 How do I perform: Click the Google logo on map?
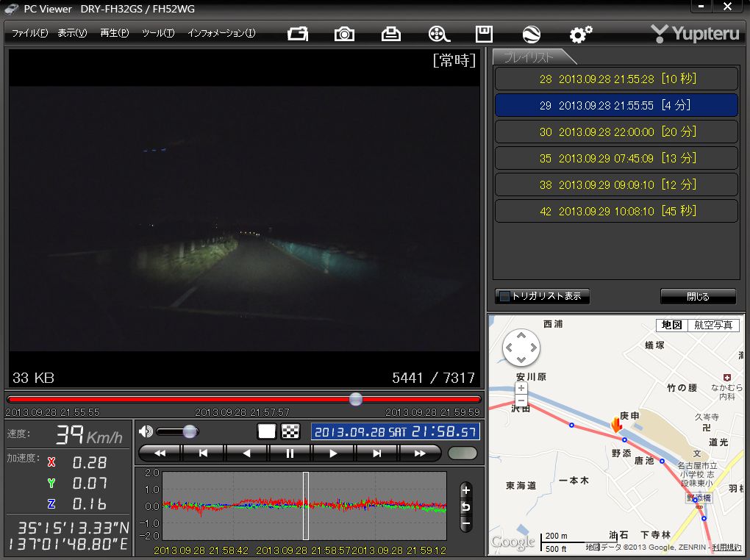[512, 542]
